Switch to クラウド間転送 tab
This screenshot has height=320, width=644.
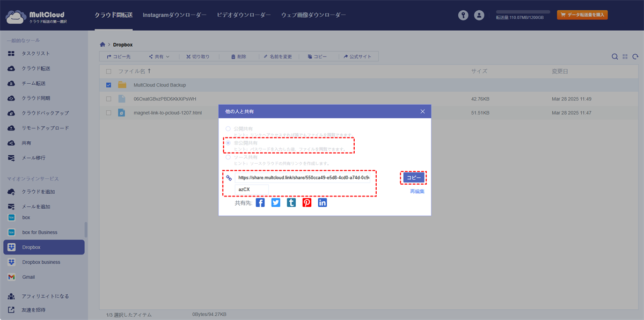[114, 16]
